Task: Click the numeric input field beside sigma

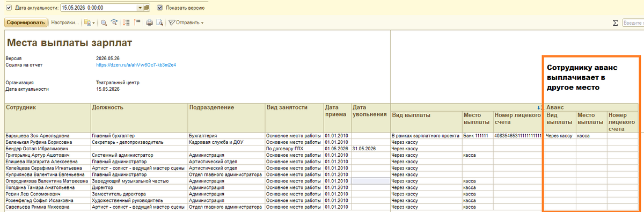Action: 633,23
